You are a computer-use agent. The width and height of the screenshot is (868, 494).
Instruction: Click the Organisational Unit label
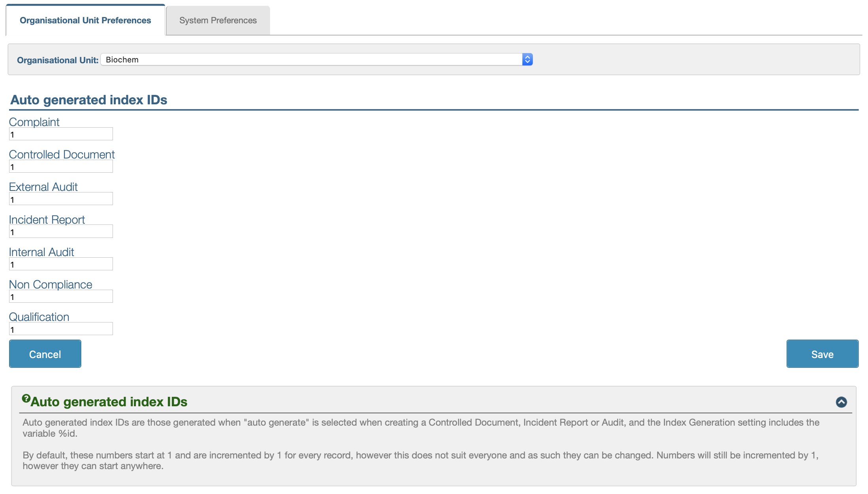(58, 60)
